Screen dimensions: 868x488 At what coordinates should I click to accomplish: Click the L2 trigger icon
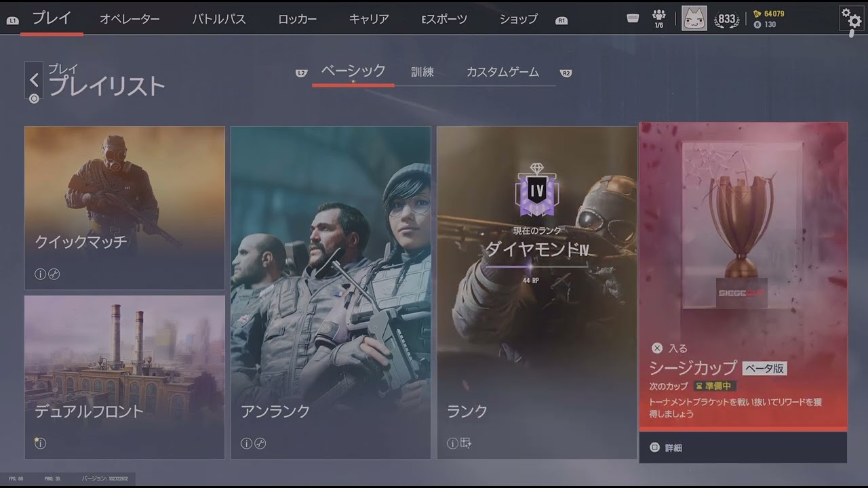point(302,73)
